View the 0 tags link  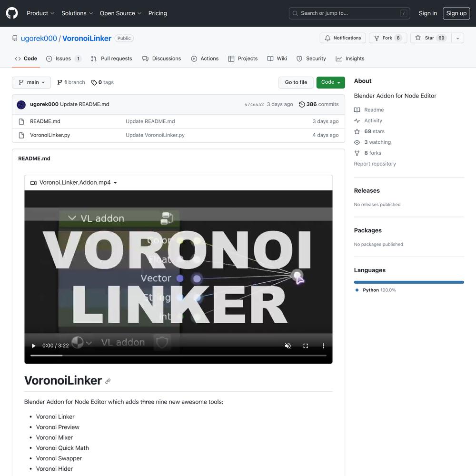102,82
